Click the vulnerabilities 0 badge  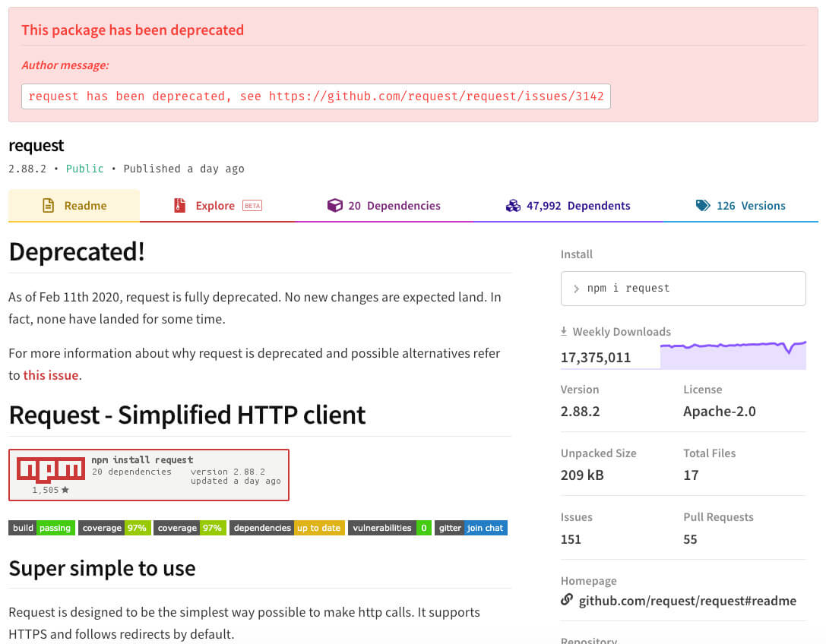pos(390,528)
